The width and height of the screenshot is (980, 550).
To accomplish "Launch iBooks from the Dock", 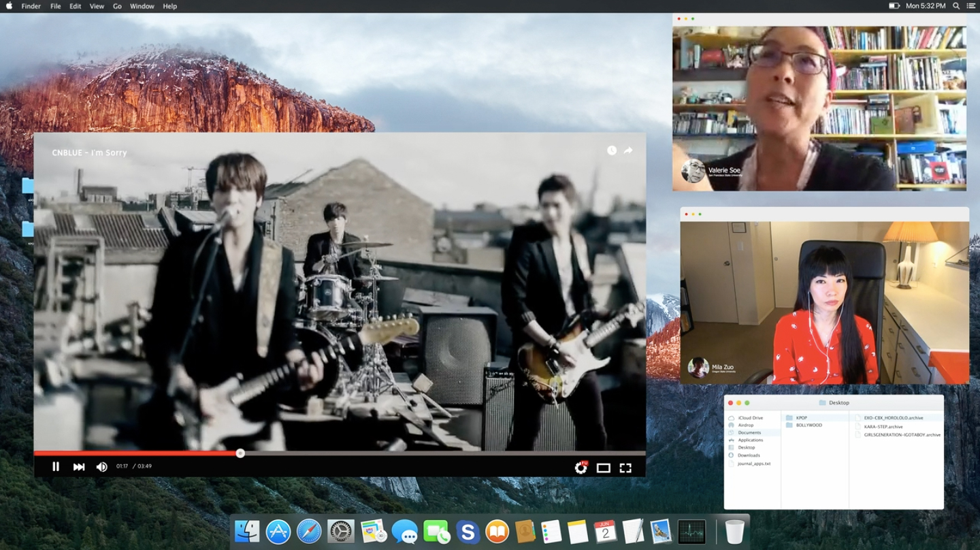I will coord(497,531).
